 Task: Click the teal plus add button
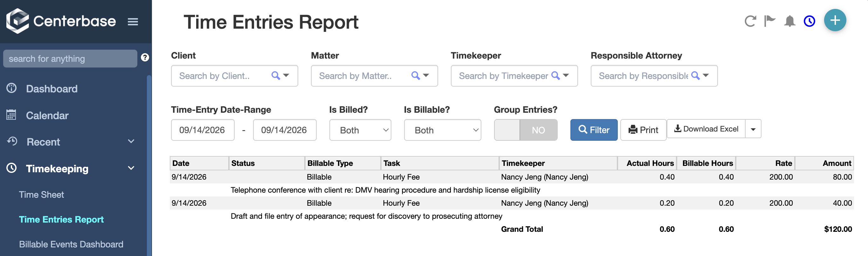click(x=835, y=20)
